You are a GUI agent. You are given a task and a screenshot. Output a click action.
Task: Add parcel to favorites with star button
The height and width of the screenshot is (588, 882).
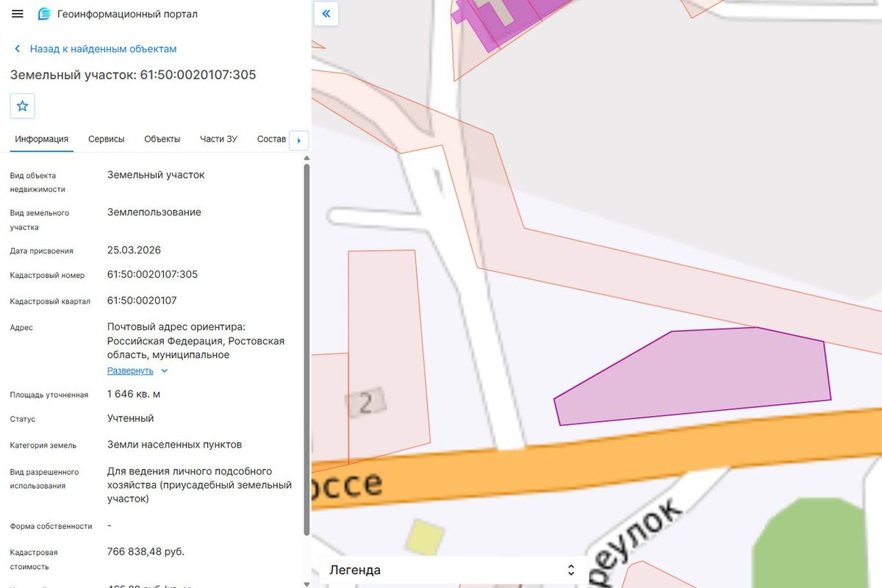coord(23,106)
